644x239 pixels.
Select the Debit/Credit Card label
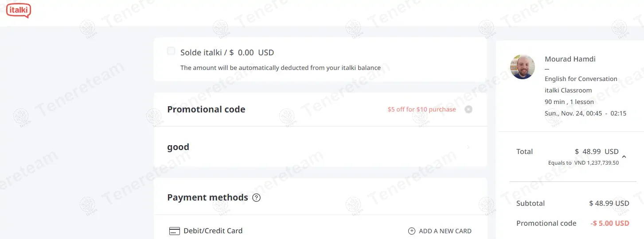(x=213, y=231)
